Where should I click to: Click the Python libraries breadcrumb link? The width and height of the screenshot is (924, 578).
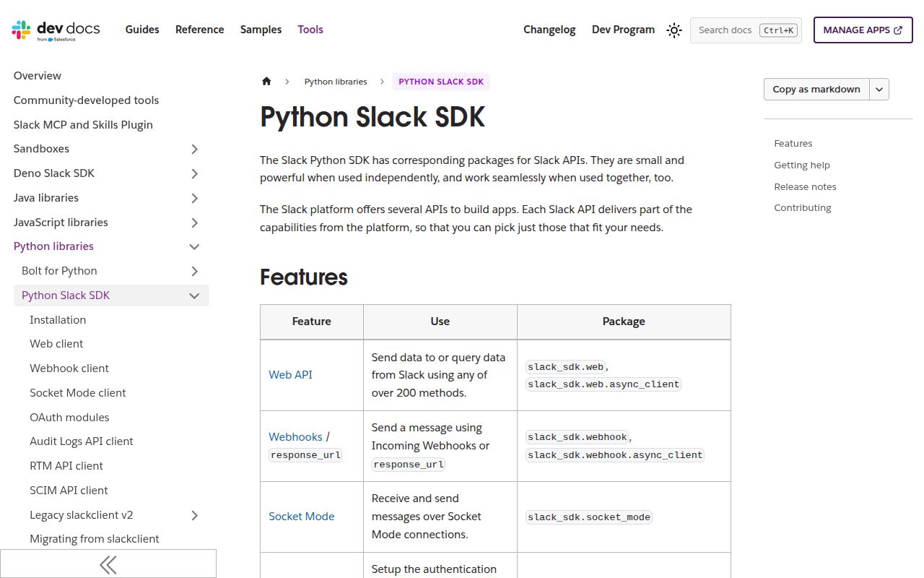pos(336,82)
